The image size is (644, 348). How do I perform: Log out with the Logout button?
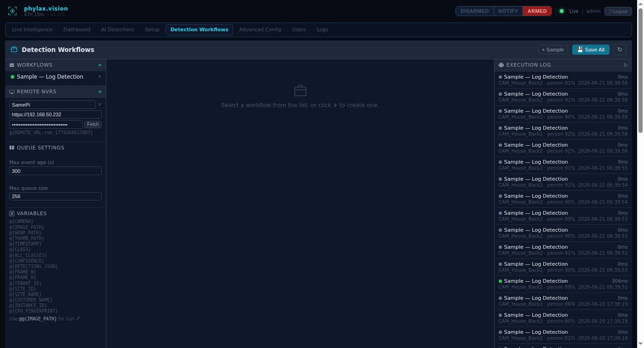618,11
